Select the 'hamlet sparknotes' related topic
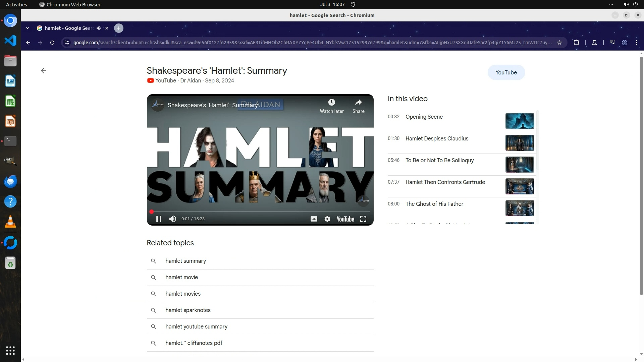 tap(188, 310)
